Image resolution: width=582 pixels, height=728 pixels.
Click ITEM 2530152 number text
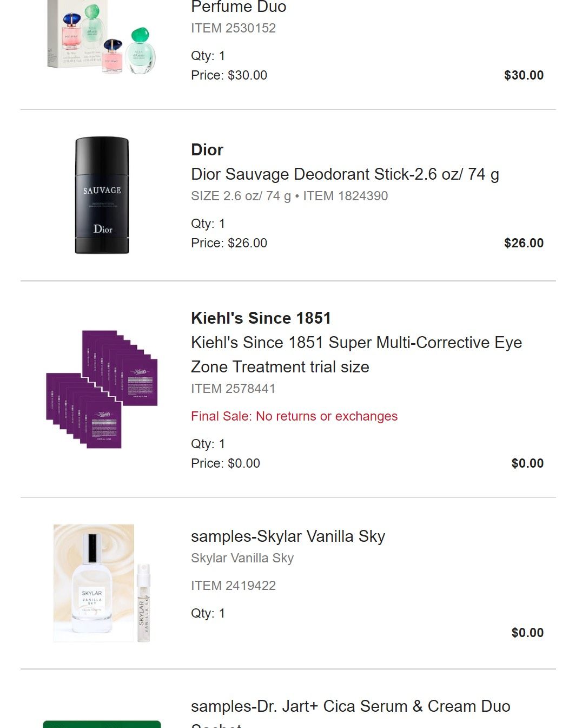(233, 28)
